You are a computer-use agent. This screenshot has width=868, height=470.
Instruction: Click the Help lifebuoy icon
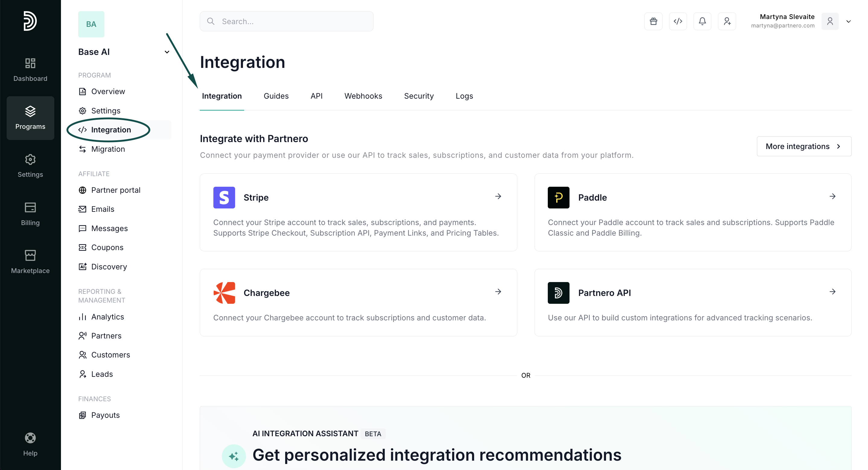click(x=30, y=438)
